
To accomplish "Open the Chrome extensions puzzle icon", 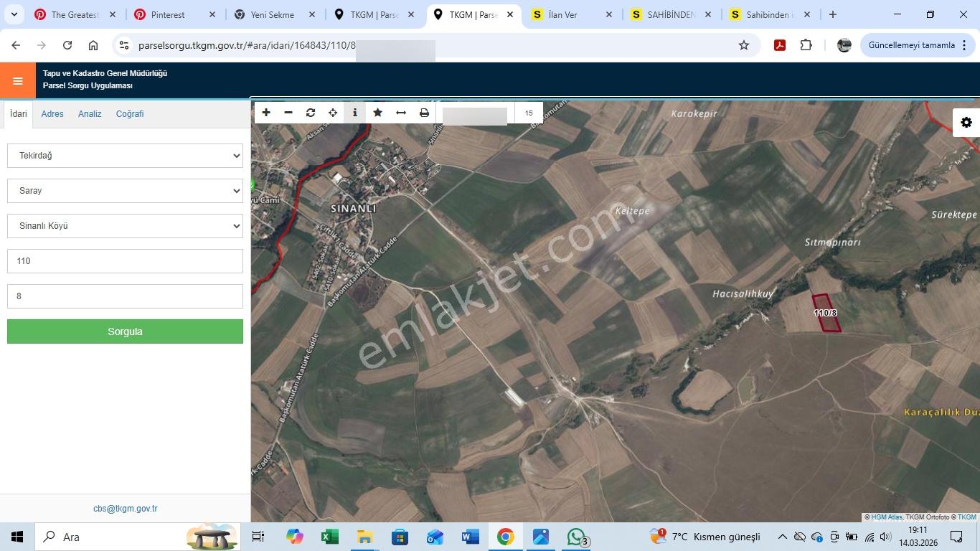I will pos(806,45).
